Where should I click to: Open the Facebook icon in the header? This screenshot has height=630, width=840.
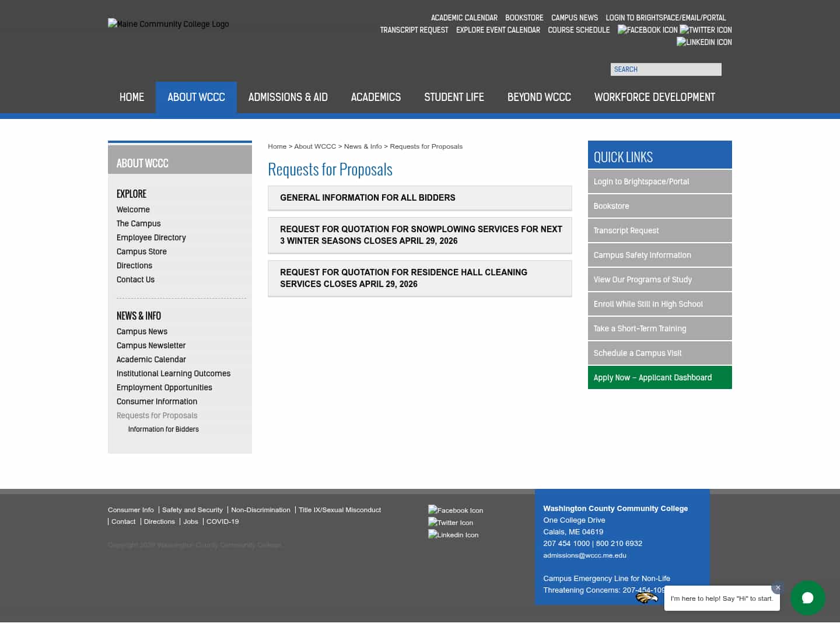(x=647, y=30)
